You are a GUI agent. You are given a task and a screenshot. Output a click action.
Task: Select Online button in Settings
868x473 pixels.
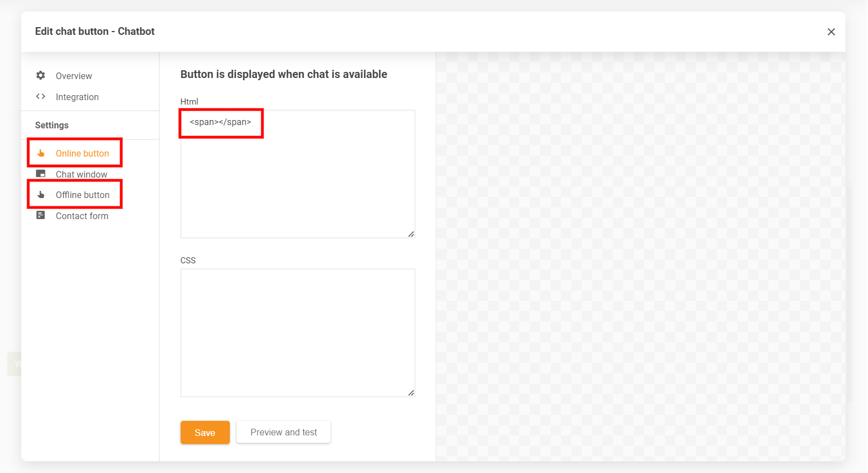click(x=82, y=153)
